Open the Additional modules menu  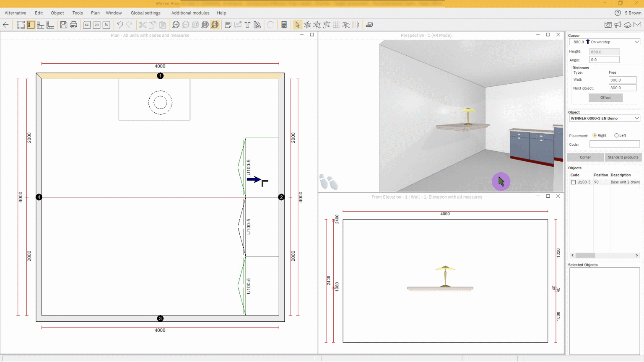point(190,13)
